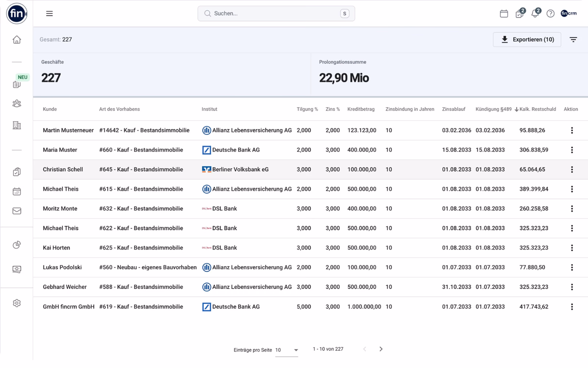Open actions menu for Maria Muster

[x=572, y=150]
